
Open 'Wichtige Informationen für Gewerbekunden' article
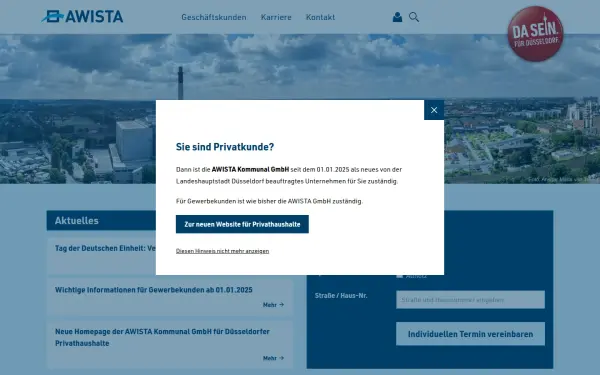tap(153, 290)
